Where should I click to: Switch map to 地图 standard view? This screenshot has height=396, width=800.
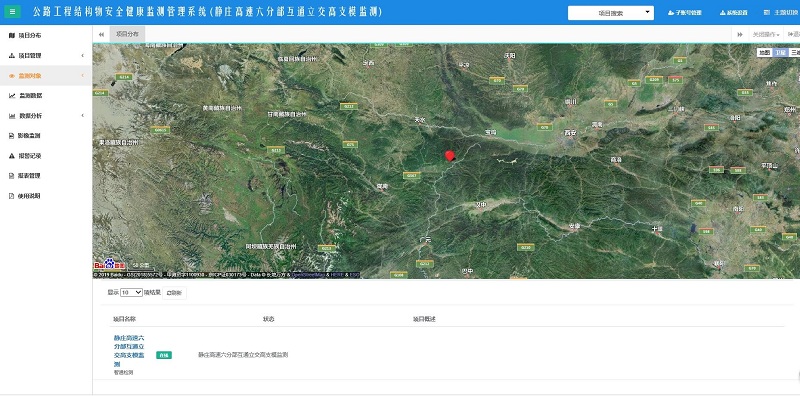click(765, 53)
